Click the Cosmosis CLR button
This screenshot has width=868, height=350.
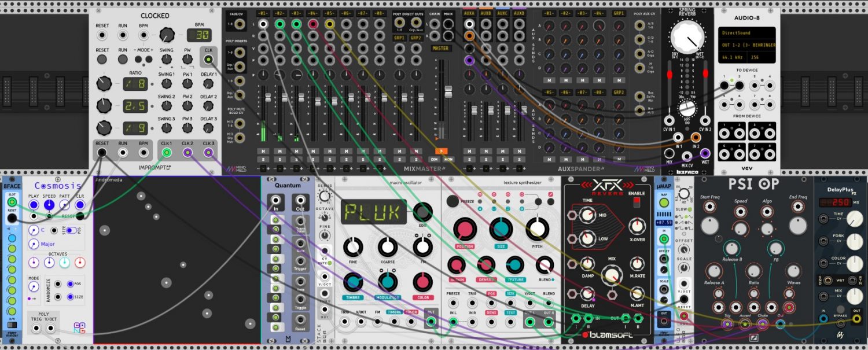pos(80,205)
